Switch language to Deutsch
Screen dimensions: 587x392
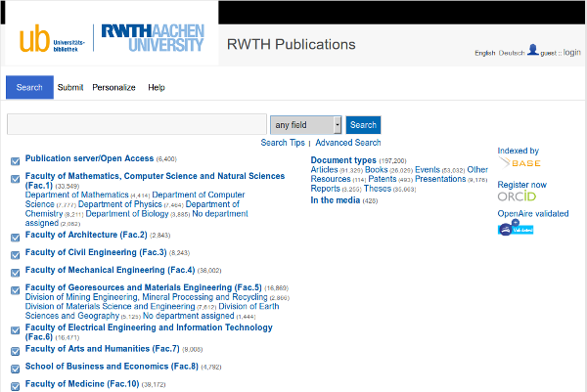[511, 53]
